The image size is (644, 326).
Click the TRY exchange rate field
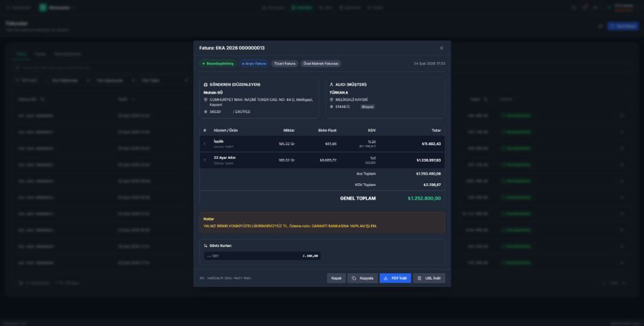point(262,256)
